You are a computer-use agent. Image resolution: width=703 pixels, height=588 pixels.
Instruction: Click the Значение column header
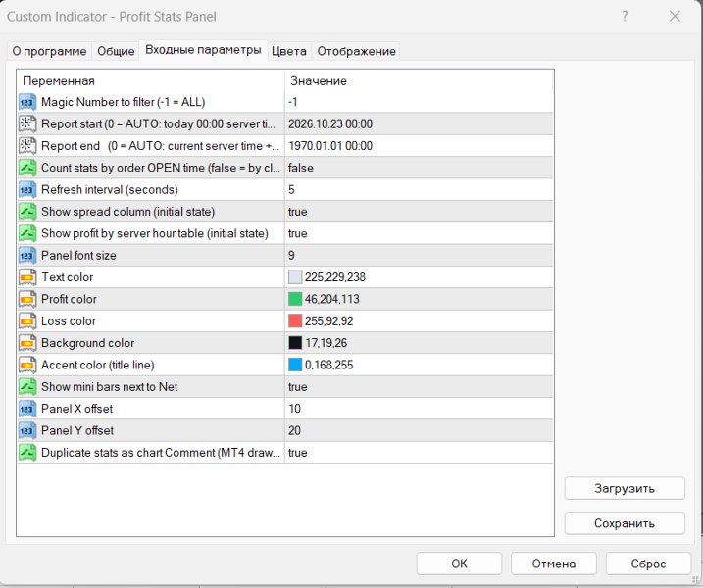(319, 81)
